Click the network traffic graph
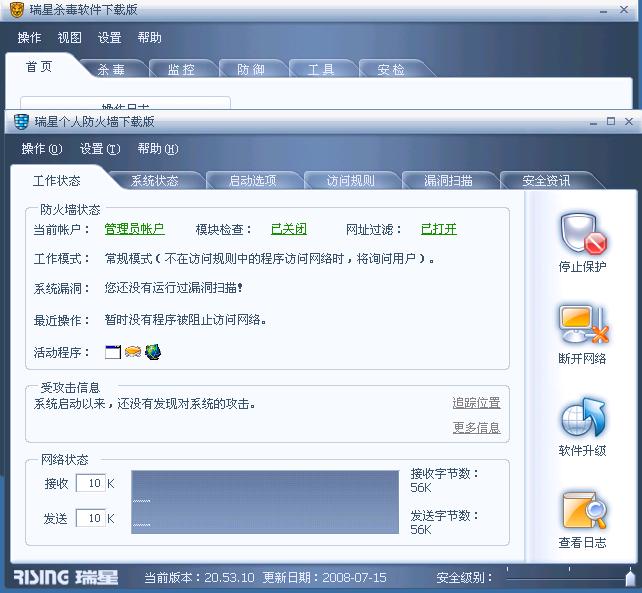 265,502
